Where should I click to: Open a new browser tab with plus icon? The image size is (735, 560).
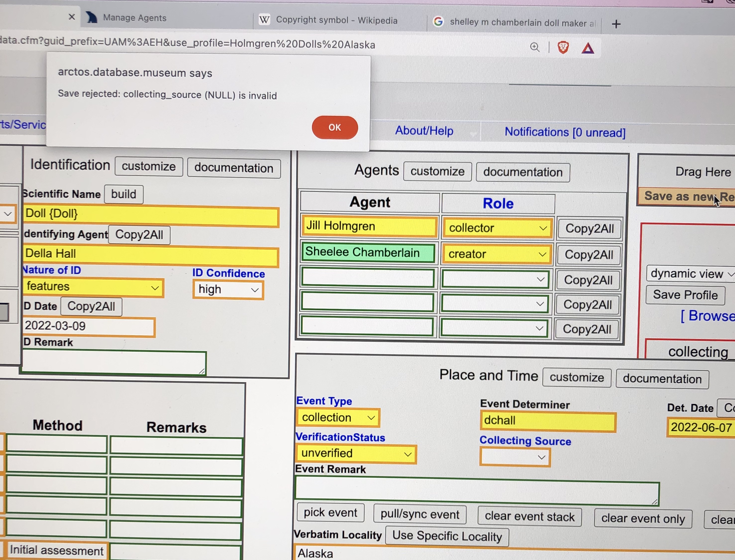(x=616, y=24)
